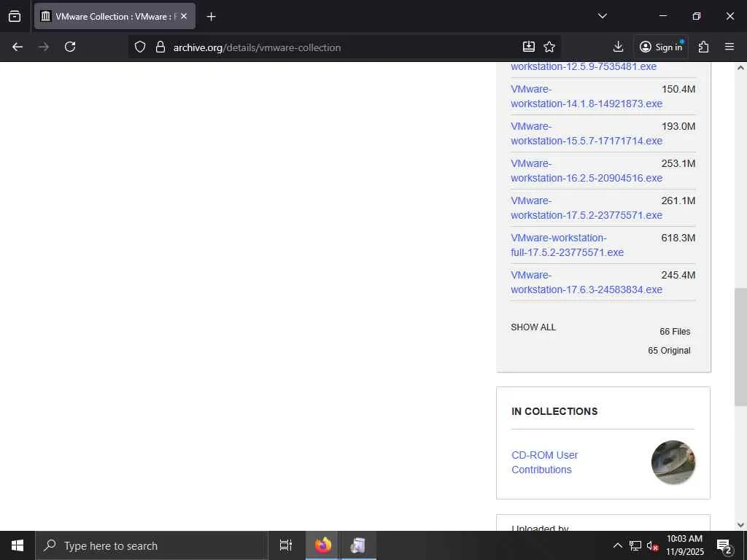Click the 150.4M file size text
The width and height of the screenshot is (747, 560).
[x=678, y=89]
